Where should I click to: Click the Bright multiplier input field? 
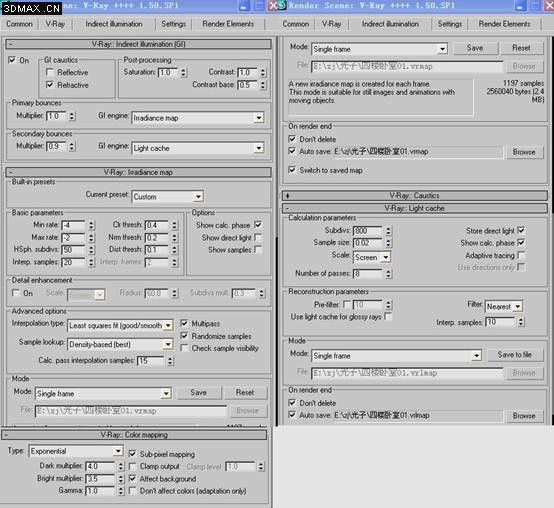100,479
